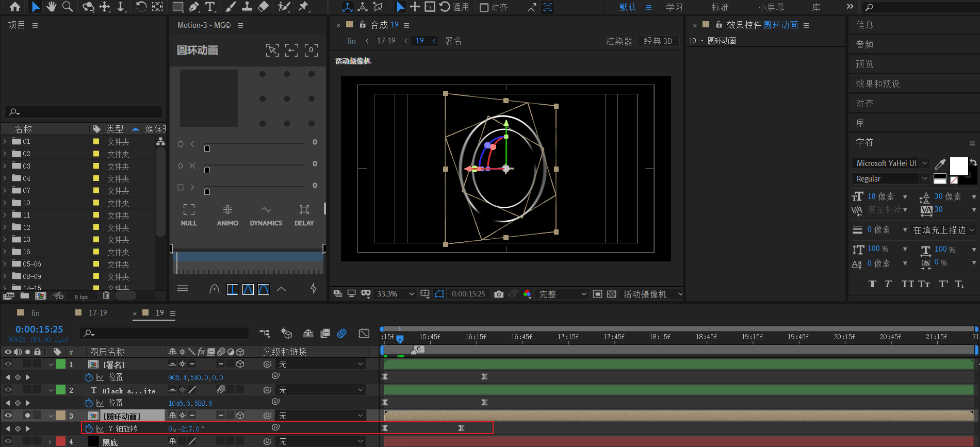Viewport: 980px width, 447px height.
Task: Pick color with the eyedropper in 字符 panel
Action: 940,164
